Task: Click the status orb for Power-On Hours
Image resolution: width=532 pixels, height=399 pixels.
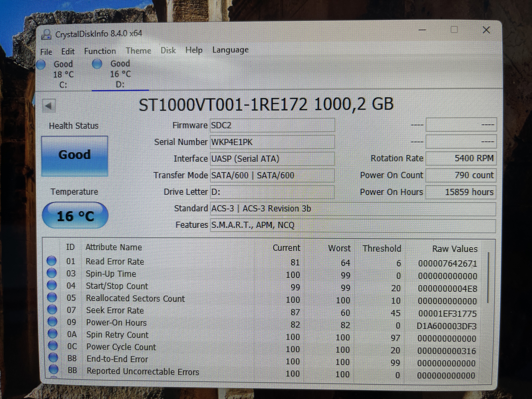Action: pyautogui.click(x=52, y=322)
